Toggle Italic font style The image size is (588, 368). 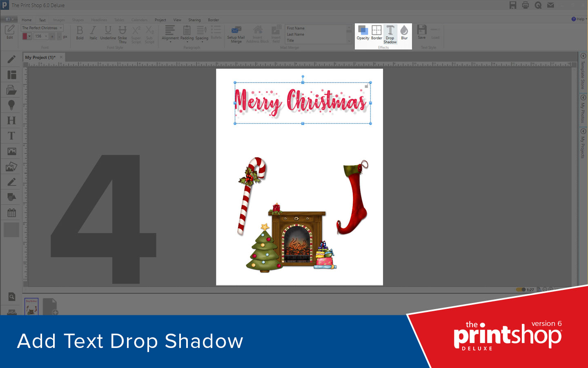click(x=93, y=33)
